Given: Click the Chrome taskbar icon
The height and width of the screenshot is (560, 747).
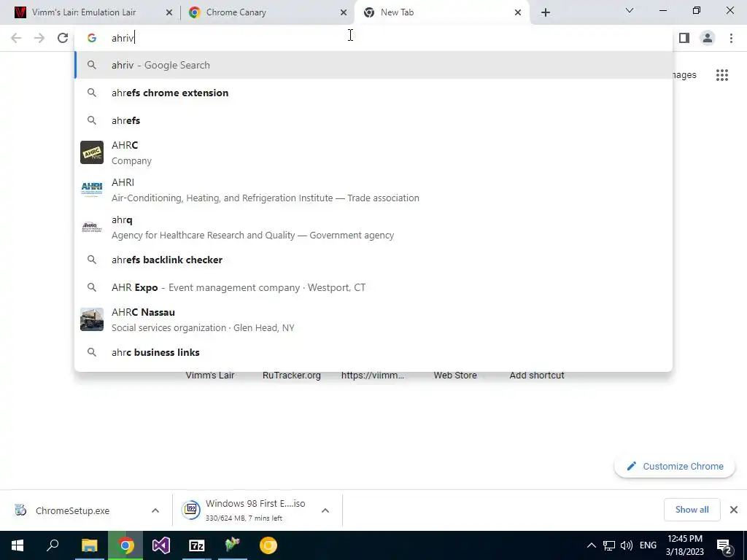Looking at the screenshot, I should pyautogui.click(x=125, y=545).
